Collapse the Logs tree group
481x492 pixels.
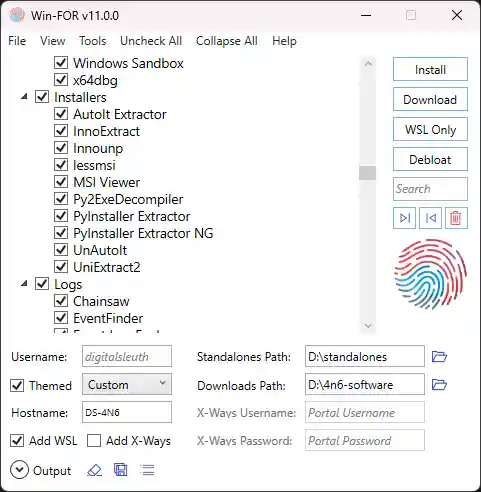click(x=24, y=284)
